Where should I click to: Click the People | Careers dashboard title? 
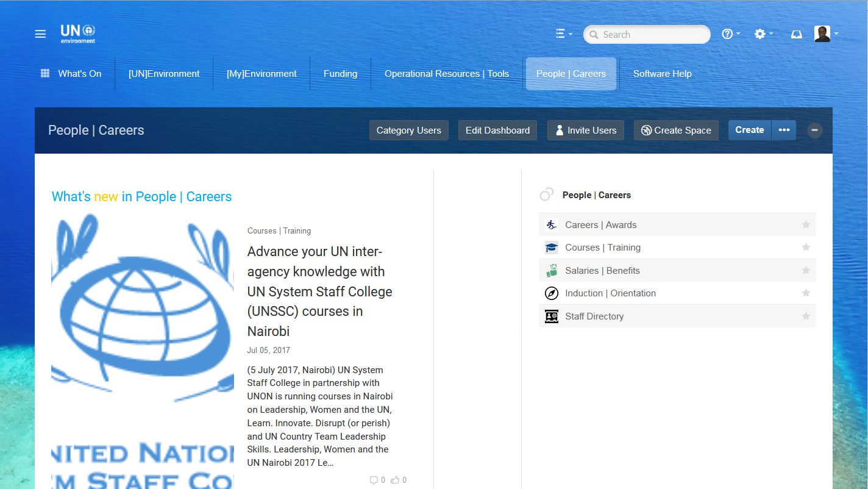pyautogui.click(x=96, y=130)
